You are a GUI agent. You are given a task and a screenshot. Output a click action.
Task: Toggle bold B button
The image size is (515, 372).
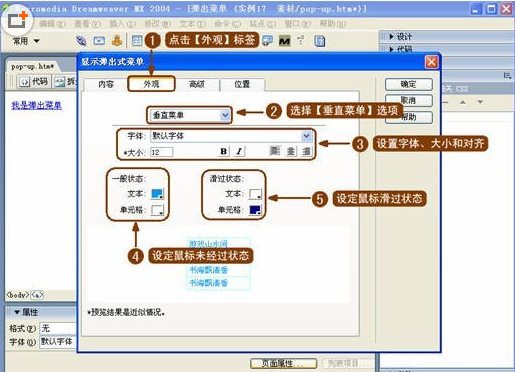(224, 152)
